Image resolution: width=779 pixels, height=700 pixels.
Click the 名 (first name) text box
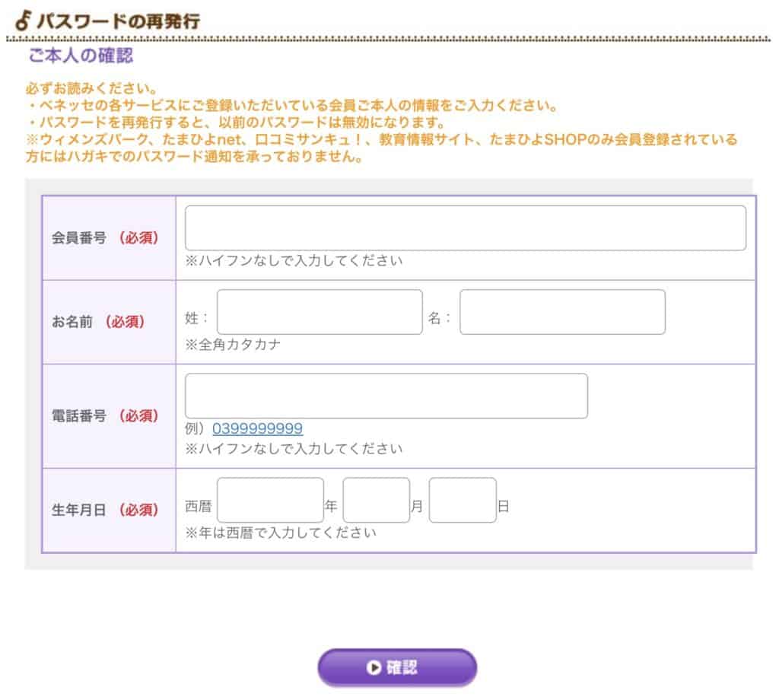click(563, 312)
